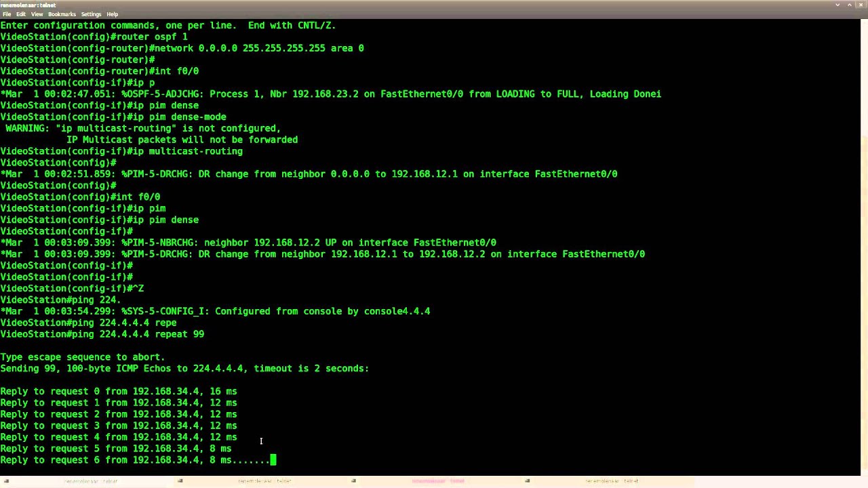Open the File menu
The image size is (868, 488).
[7, 14]
